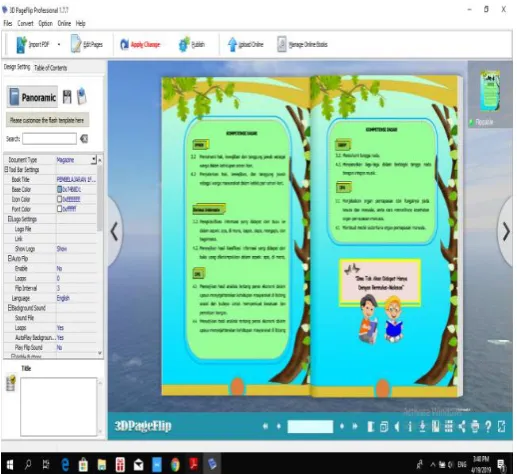The width and height of the screenshot is (517, 474).
Task: Click the Import PDF toolbar button
Action: tap(33, 44)
